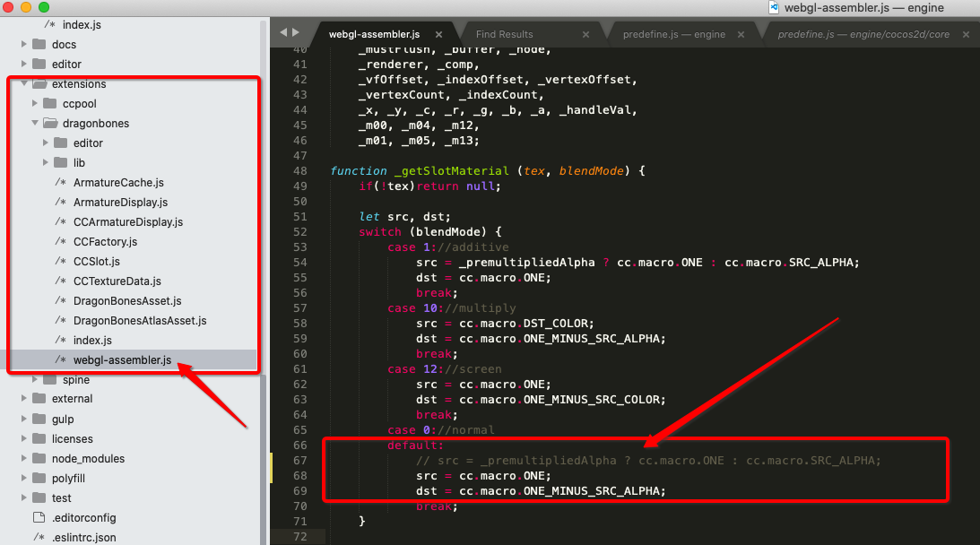
Task: Click the docs folder icon
Action: [x=39, y=45]
